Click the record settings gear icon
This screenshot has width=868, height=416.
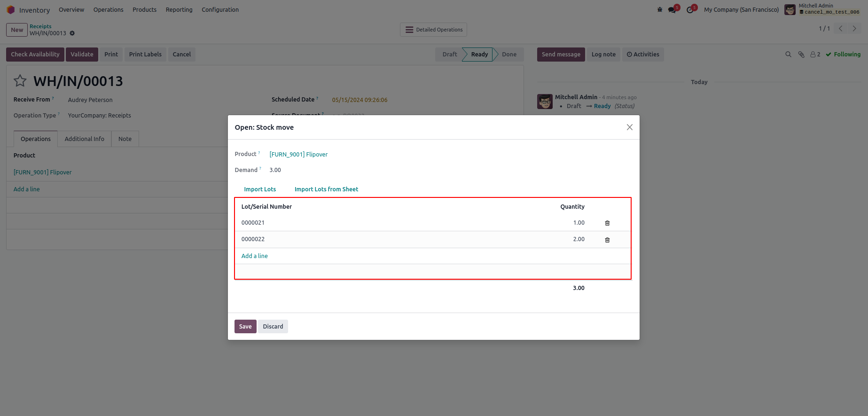pos(72,33)
